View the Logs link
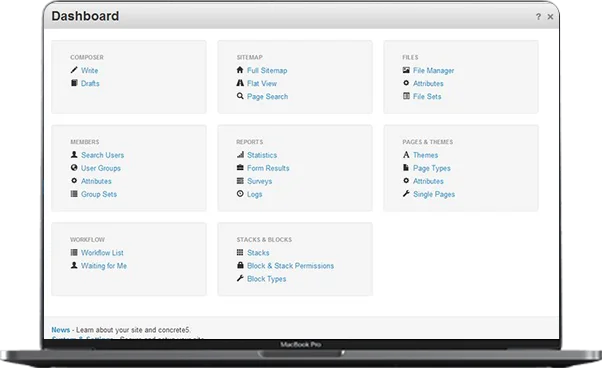 point(255,195)
